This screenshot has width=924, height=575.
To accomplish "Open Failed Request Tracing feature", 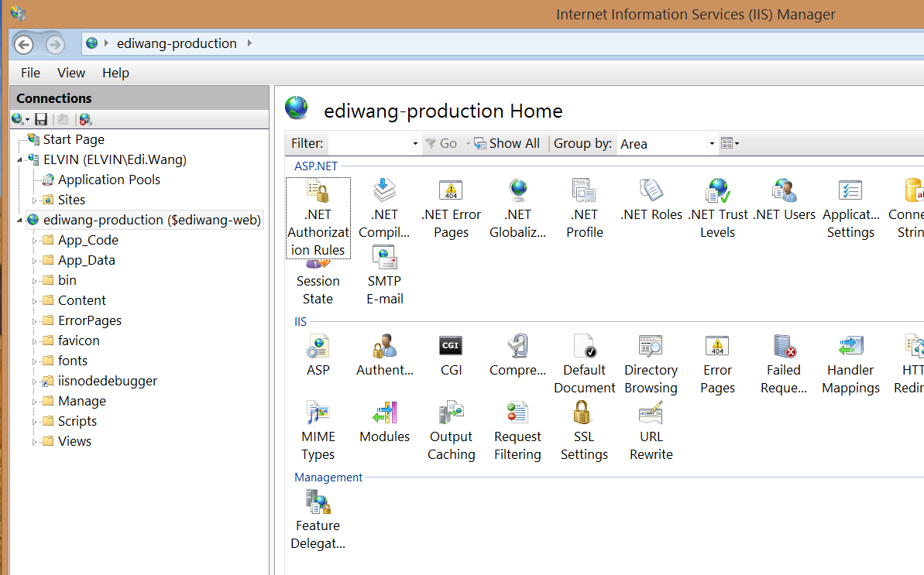I will click(785, 365).
